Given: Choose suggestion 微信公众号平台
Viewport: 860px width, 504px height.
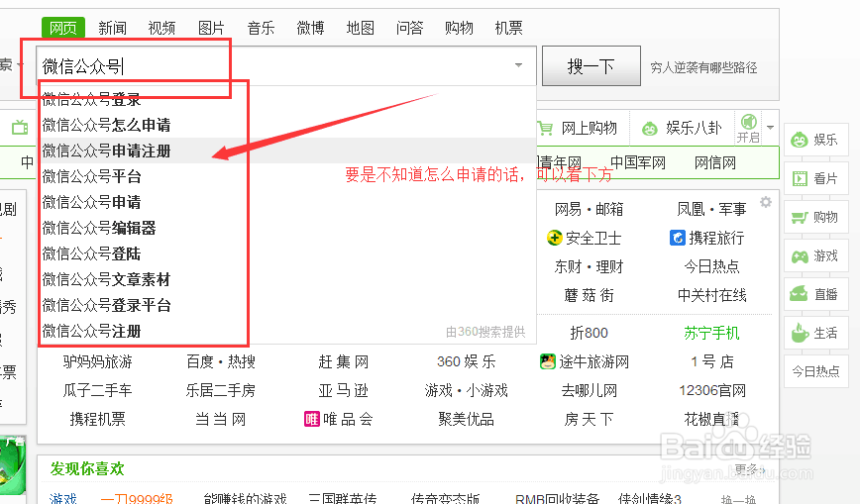Looking at the screenshot, I should (x=287, y=176).
